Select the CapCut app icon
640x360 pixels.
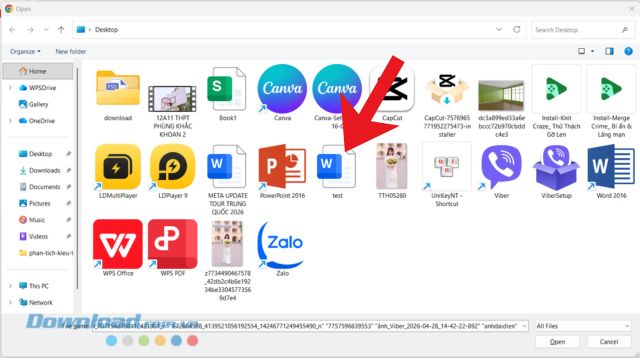click(392, 89)
